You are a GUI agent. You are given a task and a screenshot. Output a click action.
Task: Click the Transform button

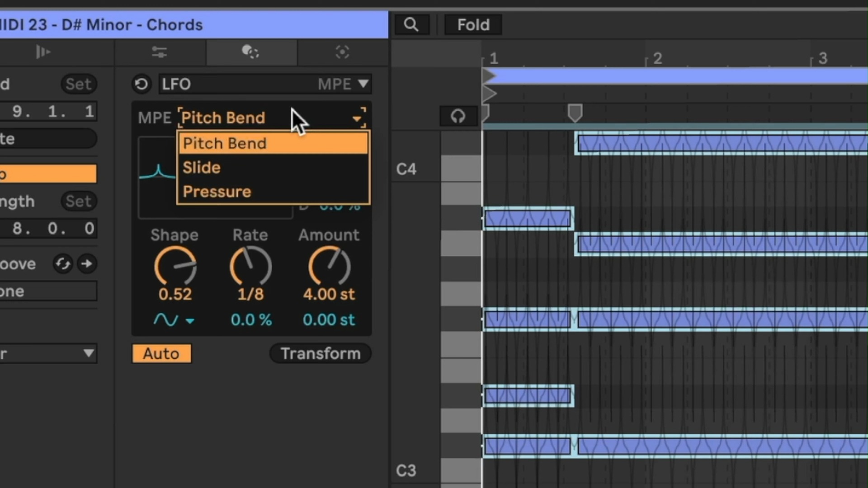coord(321,353)
